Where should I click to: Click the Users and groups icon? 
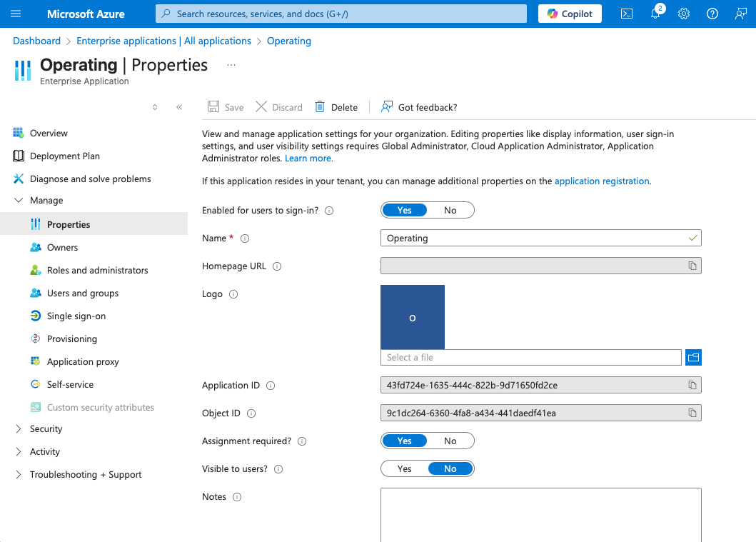point(36,293)
